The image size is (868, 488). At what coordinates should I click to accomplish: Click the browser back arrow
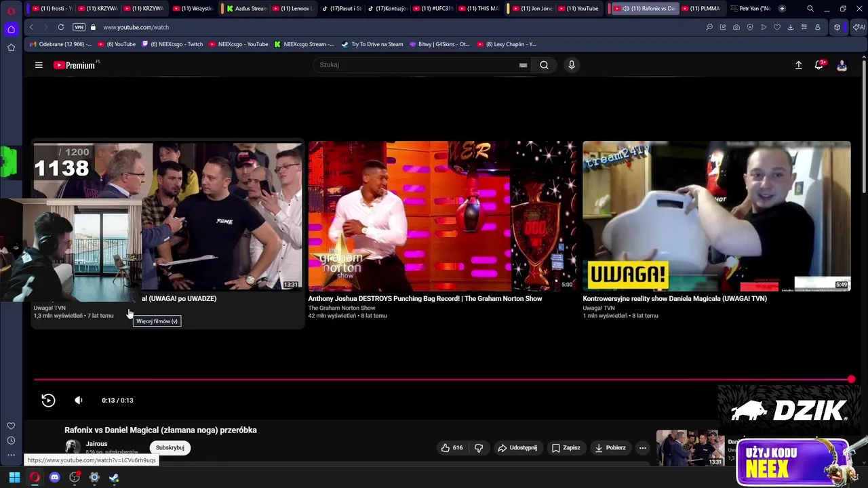(31, 27)
